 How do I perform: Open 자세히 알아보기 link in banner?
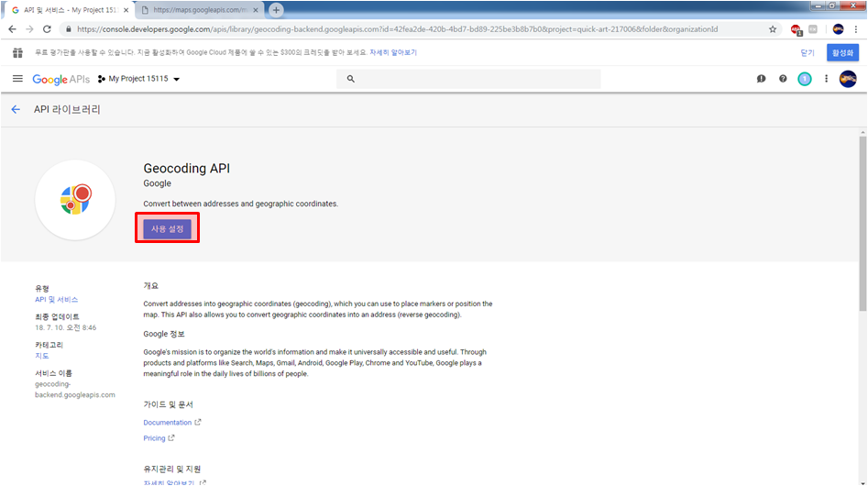[x=393, y=52]
